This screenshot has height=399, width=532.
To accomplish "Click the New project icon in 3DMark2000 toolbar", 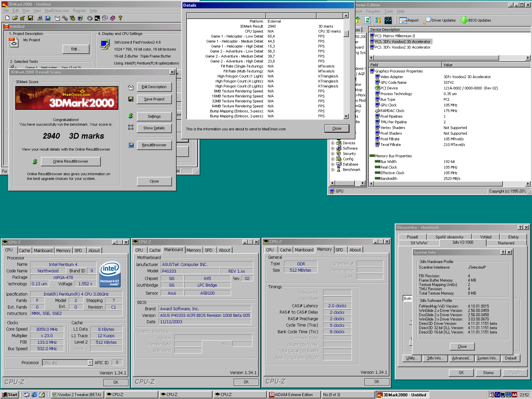I will coord(7,18).
